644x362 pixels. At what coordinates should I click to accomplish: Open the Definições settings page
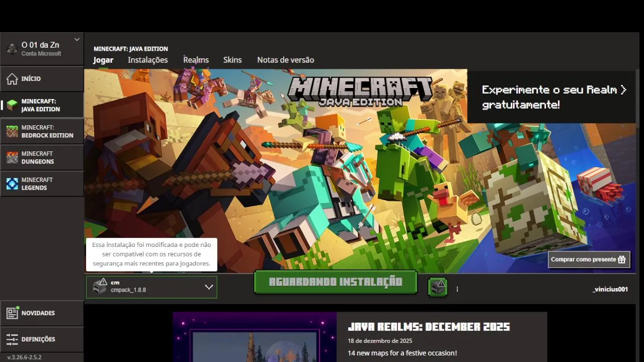[42, 339]
